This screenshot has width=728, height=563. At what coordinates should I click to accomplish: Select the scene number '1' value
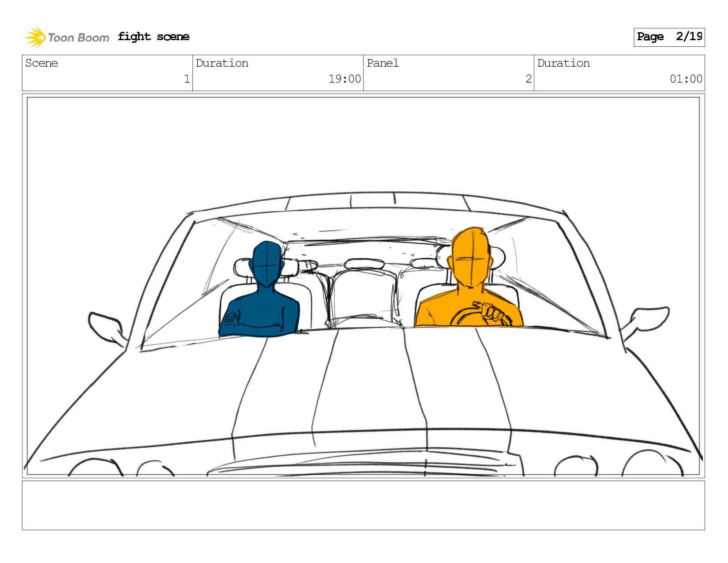click(x=187, y=79)
